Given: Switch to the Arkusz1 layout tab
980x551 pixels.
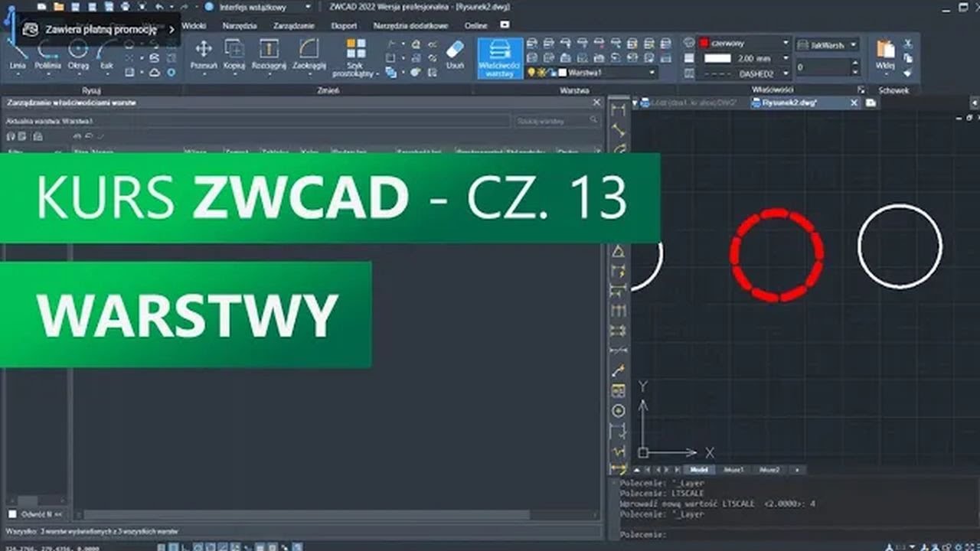Looking at the screenshot, I should pos(733,469).
